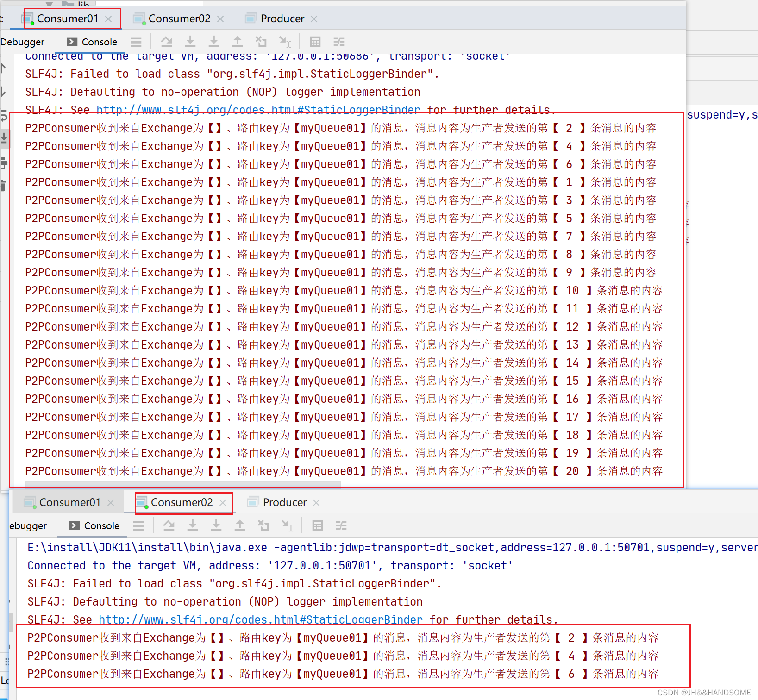Screen dimensions: 758x700
Task: Select Consumer01 tab in upper debug panel
Action: click(x=68, y=19)
